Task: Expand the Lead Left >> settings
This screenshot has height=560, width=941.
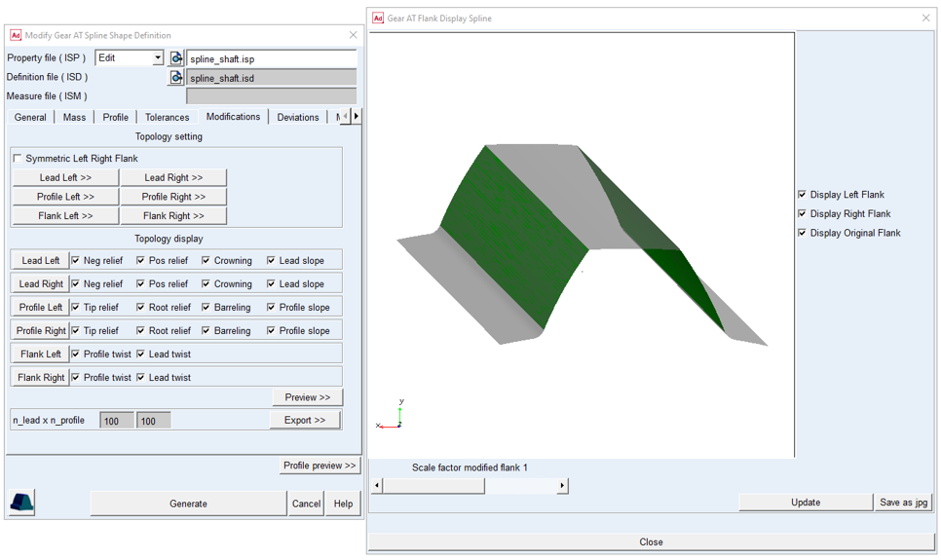Action: (65, 177)
